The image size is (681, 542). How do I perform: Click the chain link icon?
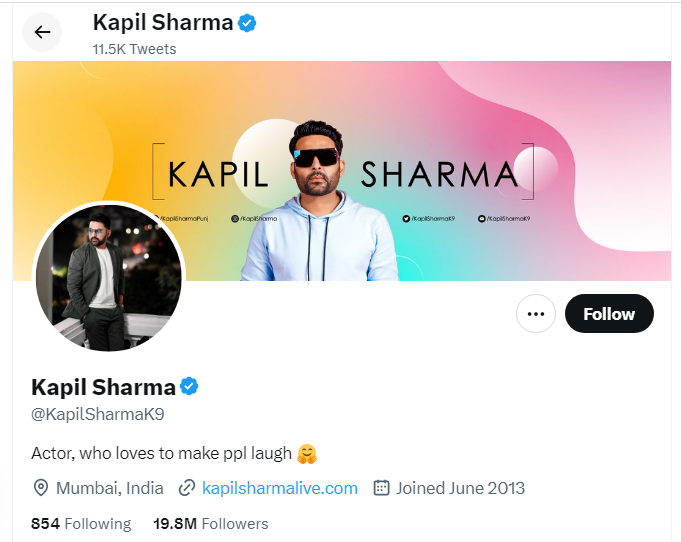point(187,488)
